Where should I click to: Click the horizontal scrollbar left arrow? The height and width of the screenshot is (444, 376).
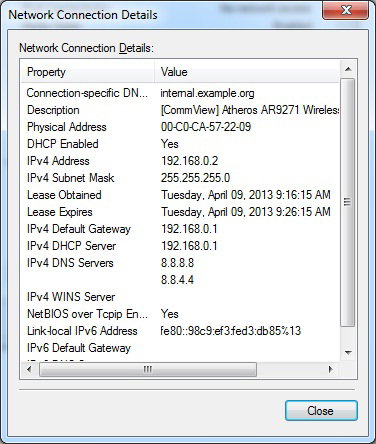[29, 369]
